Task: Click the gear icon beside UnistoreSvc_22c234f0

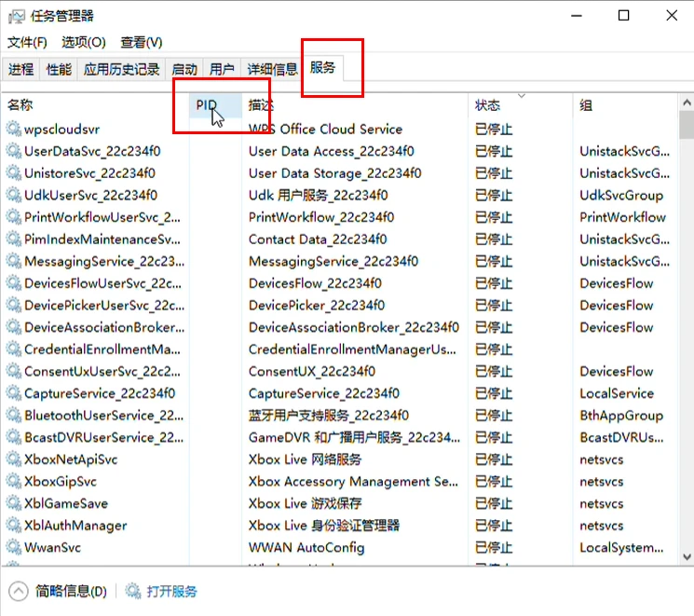Action: [13, 172]
